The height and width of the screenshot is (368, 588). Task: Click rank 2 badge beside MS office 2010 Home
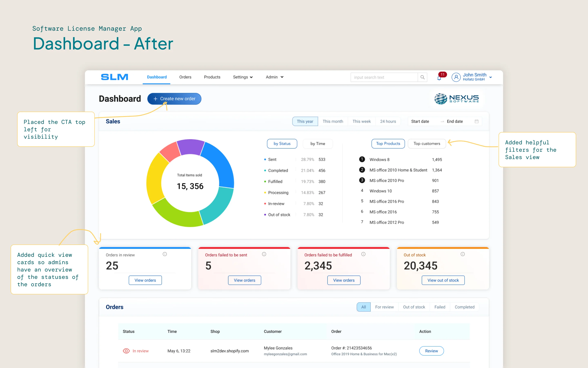(x=362, y=170)
